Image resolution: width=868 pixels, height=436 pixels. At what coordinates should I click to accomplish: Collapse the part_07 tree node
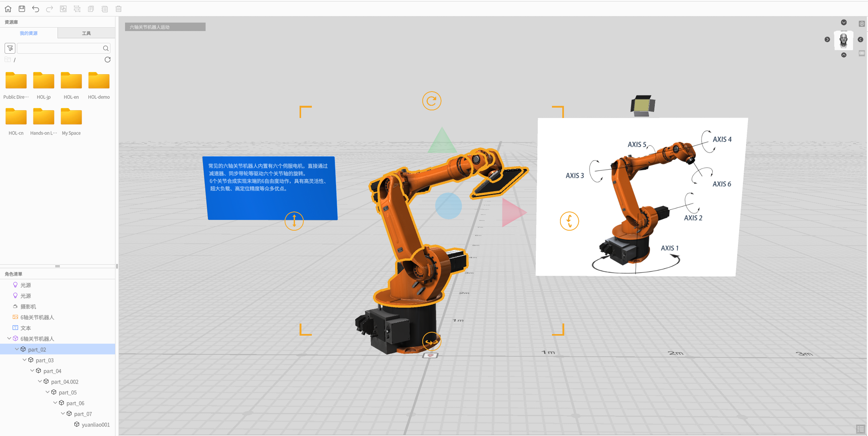click(x=63, y=413)
